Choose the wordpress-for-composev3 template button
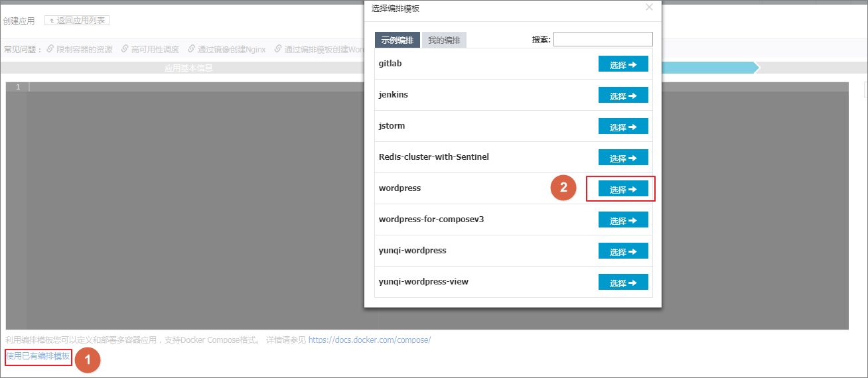The width and height of the screenshot is (868, 378). pos(623,220)
